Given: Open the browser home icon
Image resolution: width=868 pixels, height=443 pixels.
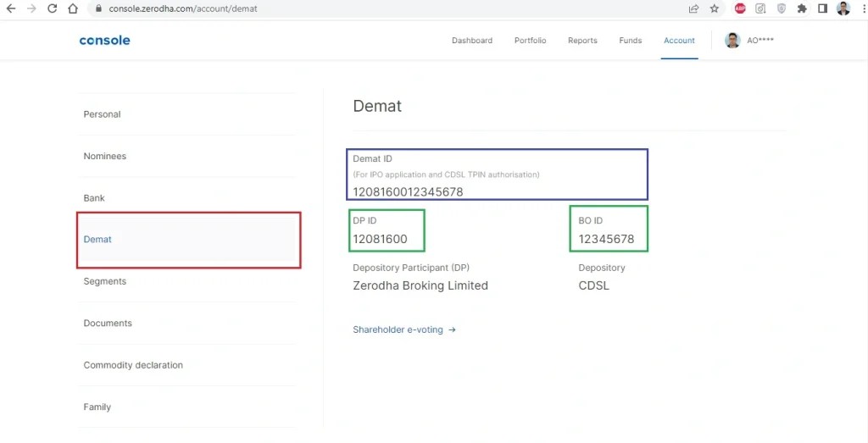Looking at the screenshot, I should coord(73,8).
